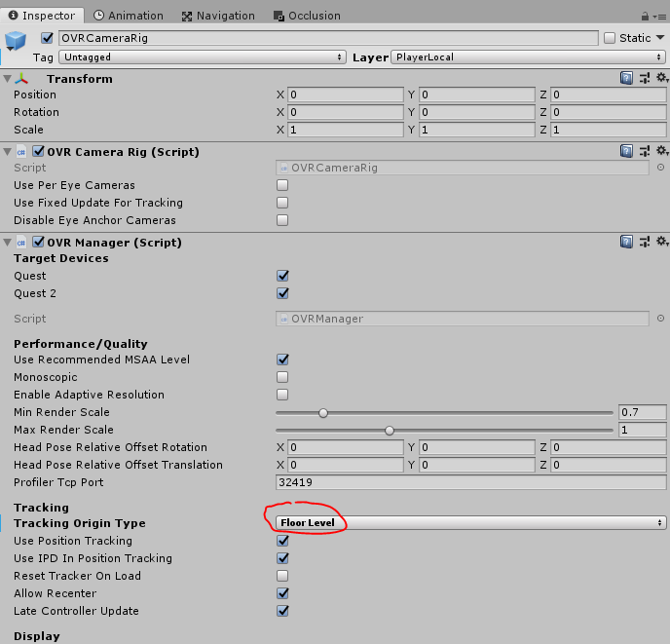Screen dimensions: 670x644
Task: Click the Scale Z input field
Action: pyautogui.click(x=609, y=130)
